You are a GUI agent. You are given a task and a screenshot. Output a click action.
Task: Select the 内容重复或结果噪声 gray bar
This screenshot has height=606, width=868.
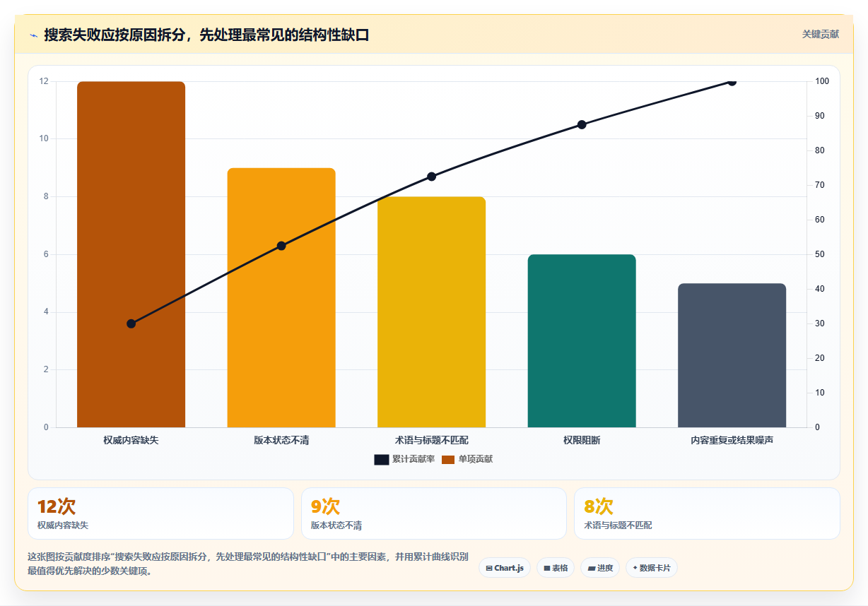pos(732,355)
